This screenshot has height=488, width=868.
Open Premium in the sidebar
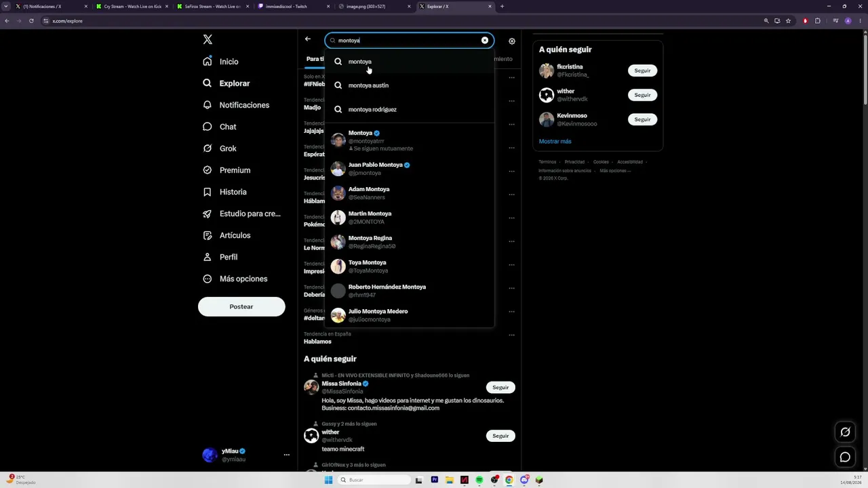coord(226,170)
